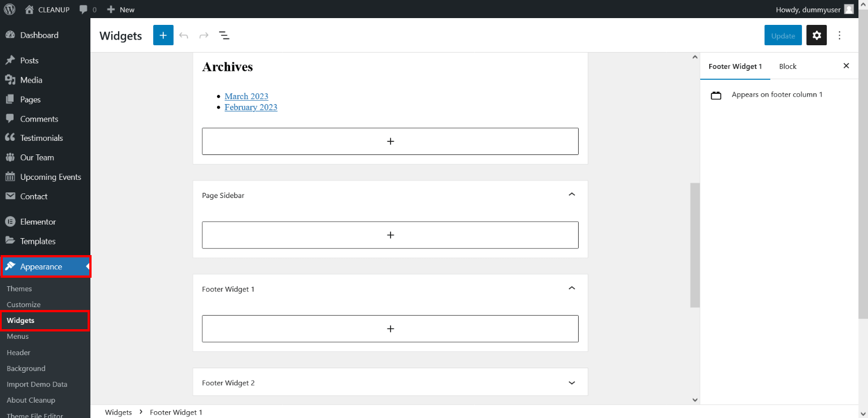The image size is (868, 418).
Task: Open the list view icon
Action: [x=224, y=36]
